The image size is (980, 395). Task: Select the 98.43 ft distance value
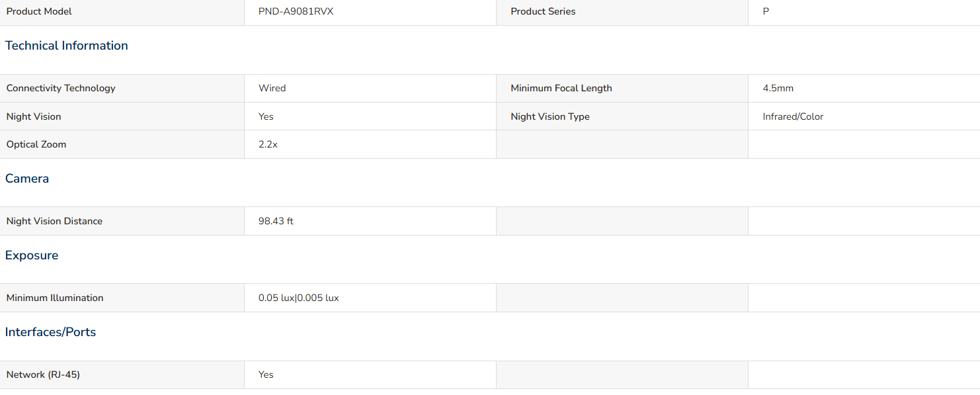(276, 221)
